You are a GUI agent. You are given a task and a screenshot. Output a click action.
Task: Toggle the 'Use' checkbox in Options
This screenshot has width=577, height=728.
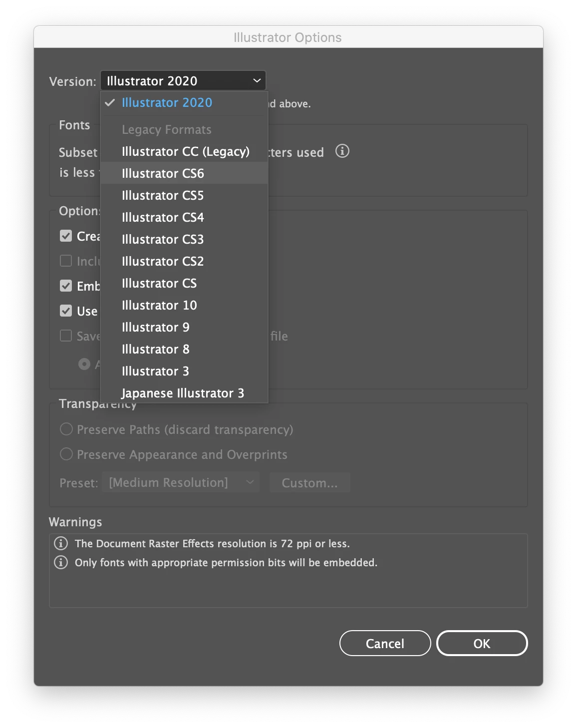click(66, 311)
